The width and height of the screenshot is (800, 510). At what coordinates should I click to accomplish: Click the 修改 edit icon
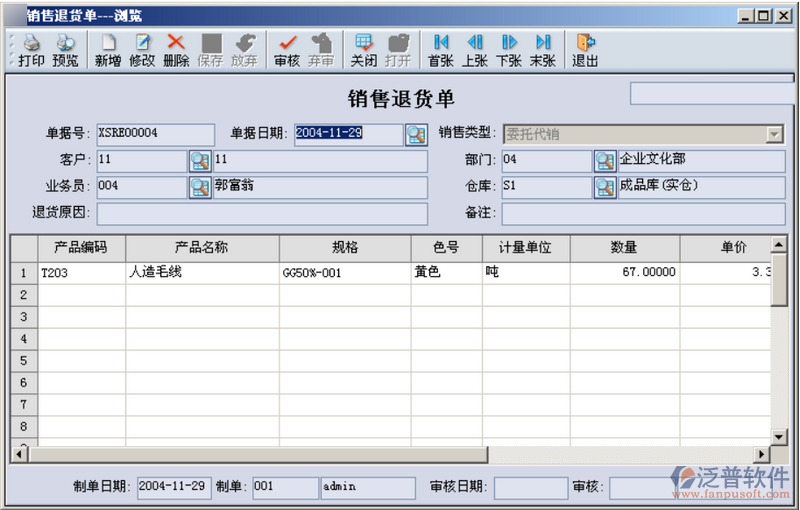point(142,50)
